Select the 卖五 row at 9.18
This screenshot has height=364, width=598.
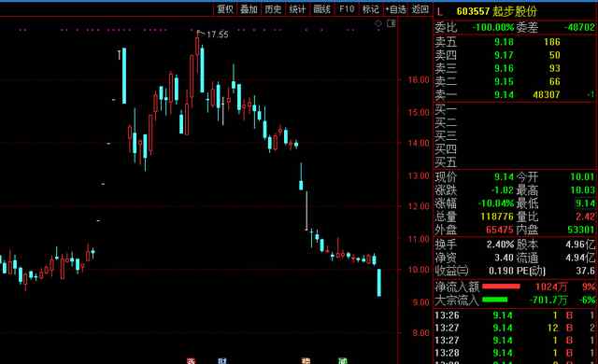click(x=515, y=42)
